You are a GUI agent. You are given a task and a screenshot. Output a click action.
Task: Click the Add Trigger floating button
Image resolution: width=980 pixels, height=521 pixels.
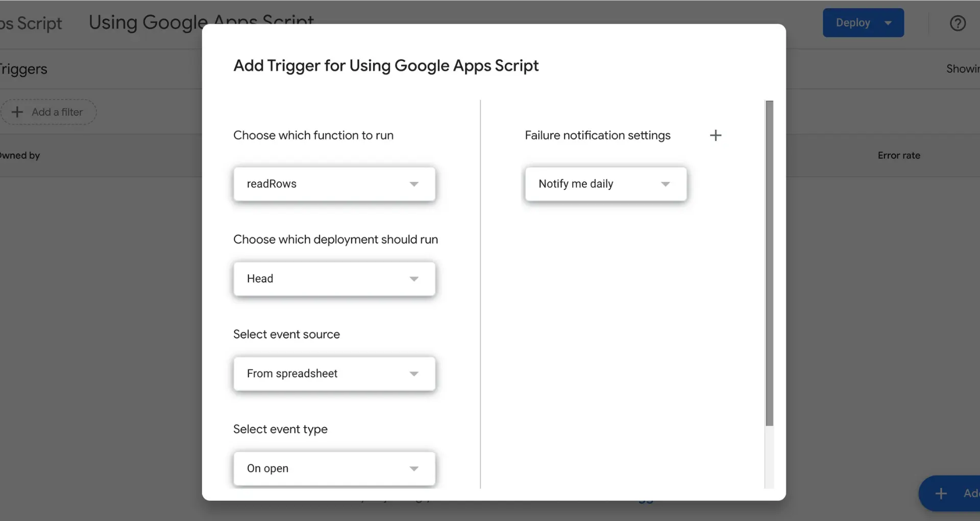click(x=950, y=493)
